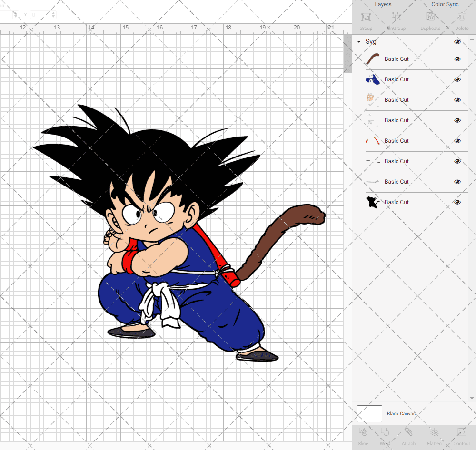Select the Flatten tool
The image size is (476, 450).
(x=435, y=432)
